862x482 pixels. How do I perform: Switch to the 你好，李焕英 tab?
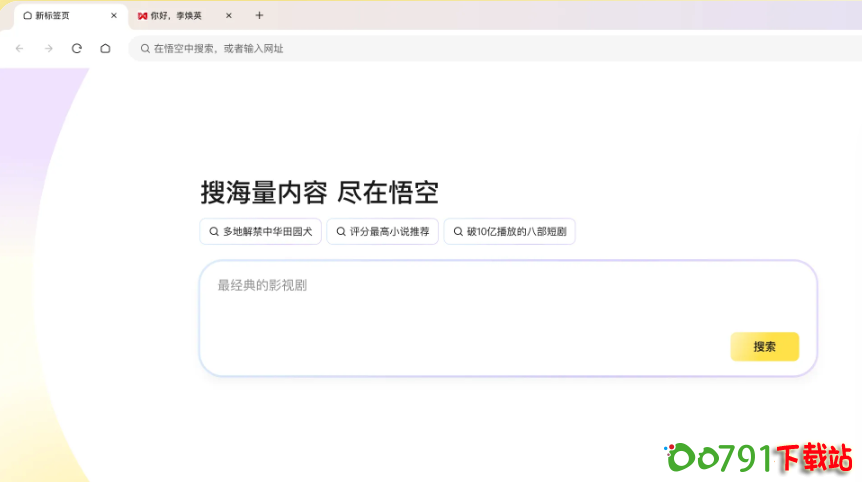[178, 16]
